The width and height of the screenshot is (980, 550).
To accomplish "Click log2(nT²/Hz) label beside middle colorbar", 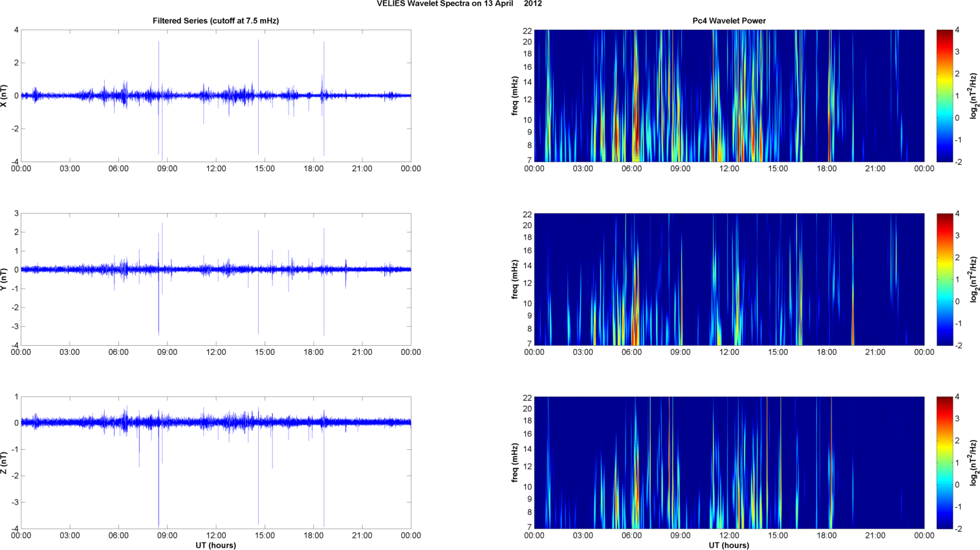I will 973,279.
